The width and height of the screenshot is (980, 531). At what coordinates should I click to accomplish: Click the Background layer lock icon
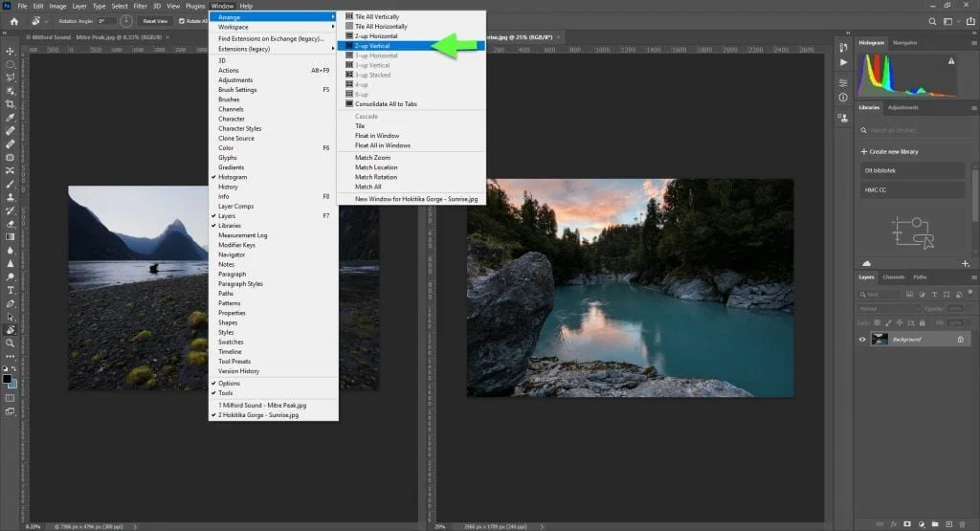pyautogui.click(x=961, y=340)
